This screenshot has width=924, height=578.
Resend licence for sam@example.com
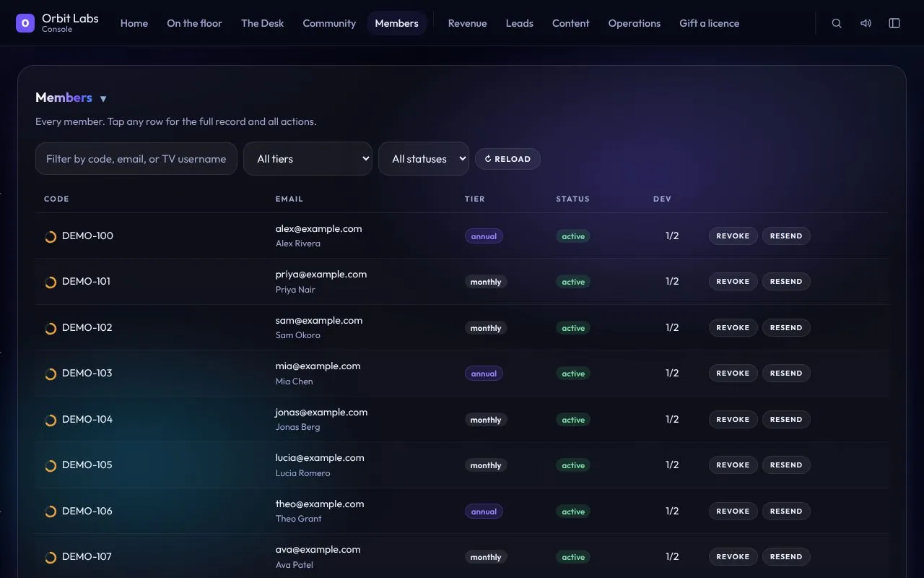[x=786, y=327]
